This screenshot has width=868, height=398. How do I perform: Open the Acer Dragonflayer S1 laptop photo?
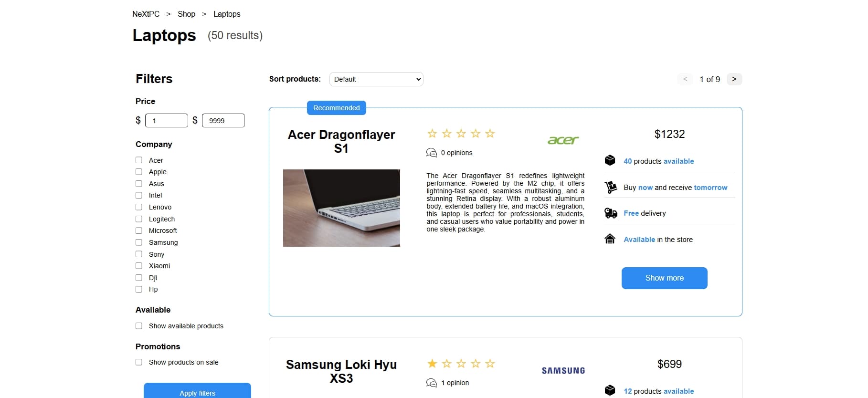[341, 208]
